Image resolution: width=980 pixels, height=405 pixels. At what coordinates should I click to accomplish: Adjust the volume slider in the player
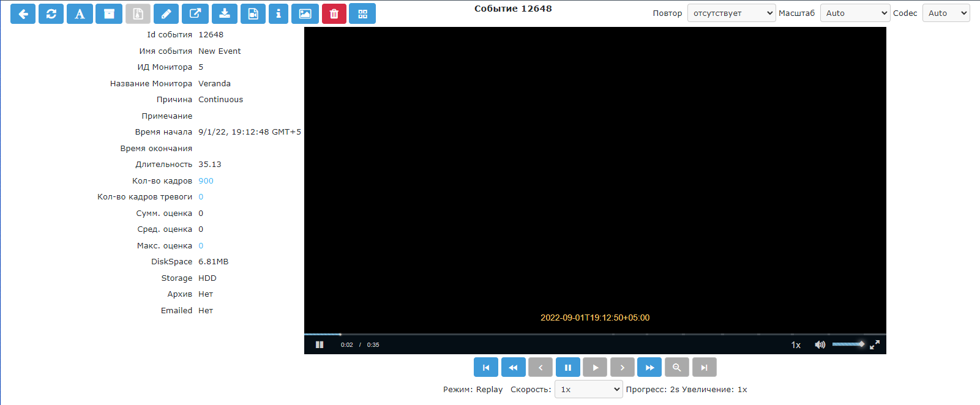(x=848, y=344)
